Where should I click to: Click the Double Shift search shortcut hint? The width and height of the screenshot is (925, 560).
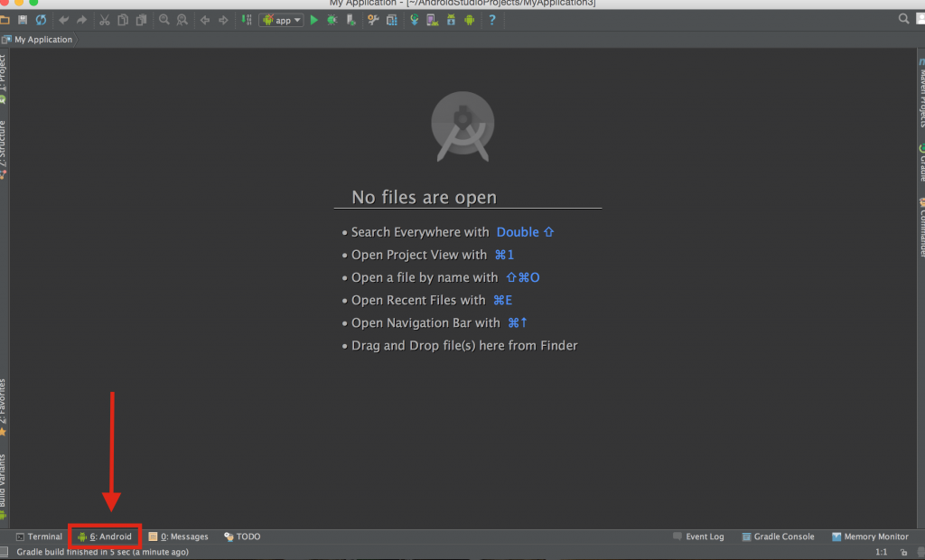[525, 232]
